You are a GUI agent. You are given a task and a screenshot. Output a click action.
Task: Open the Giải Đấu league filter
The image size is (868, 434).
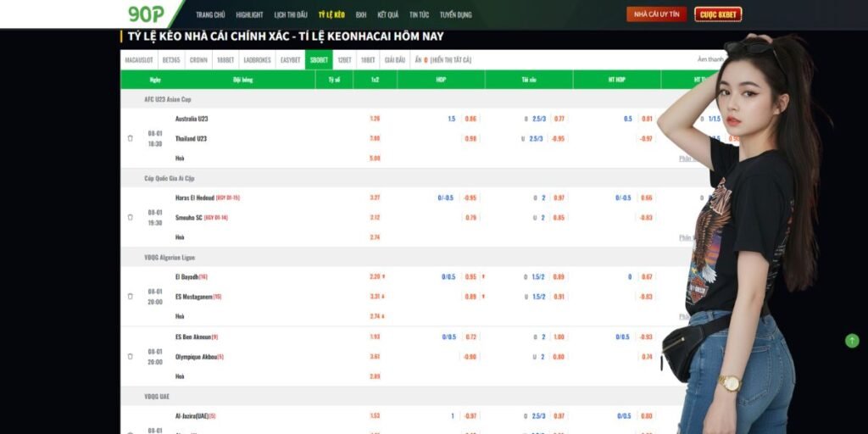pos(394,60)
